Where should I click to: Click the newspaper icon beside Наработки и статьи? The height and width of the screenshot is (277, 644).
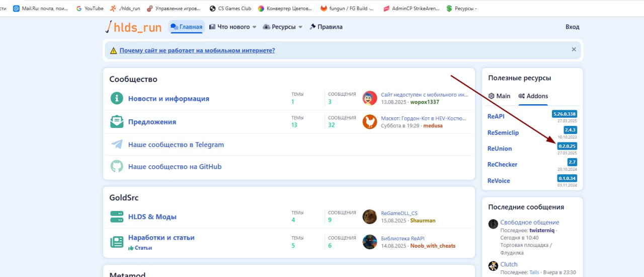pyautogui.click(x=117, y=242)
